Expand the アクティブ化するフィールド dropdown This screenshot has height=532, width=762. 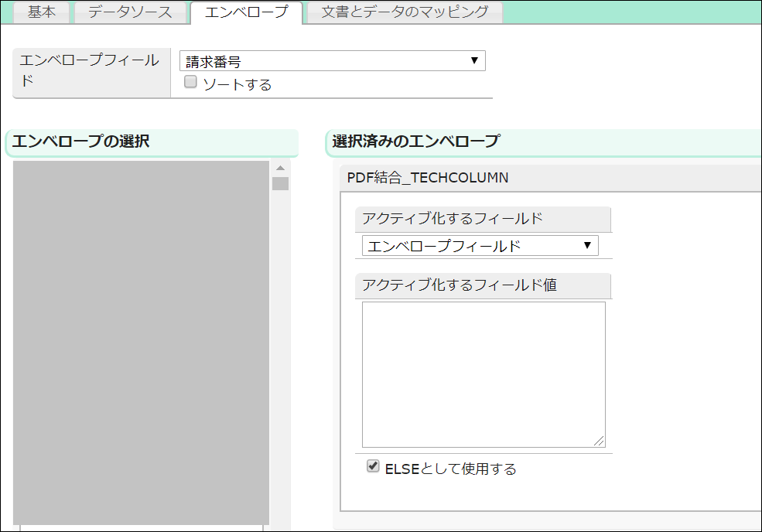[x=480, y=246]
